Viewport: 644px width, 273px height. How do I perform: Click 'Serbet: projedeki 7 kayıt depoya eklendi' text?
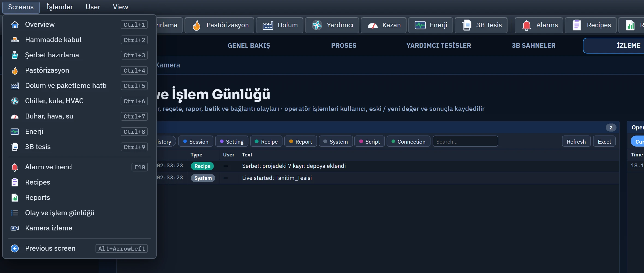tap(294, 166)
